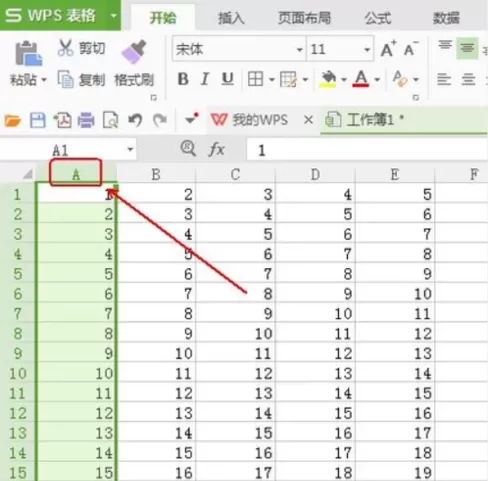Click the Paste clipboard icon
The height and width of the screenshot is (481, 488).
(x=28, y=53)
